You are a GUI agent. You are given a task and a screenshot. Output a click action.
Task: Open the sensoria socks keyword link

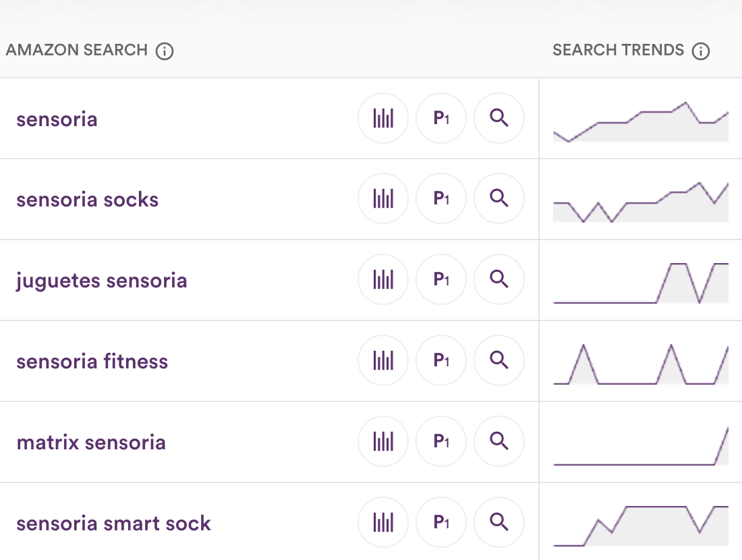point(88,200)
